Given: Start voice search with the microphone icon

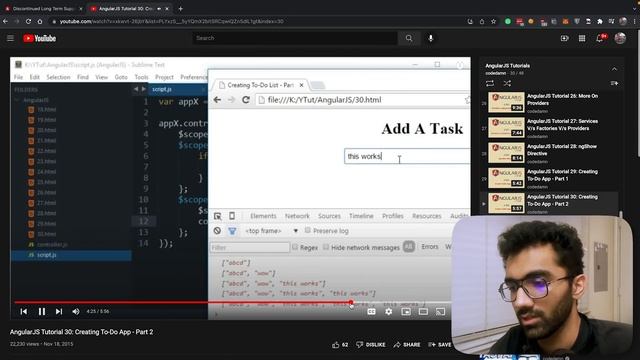Looking at the screenshot, I should tap(431, 38).
